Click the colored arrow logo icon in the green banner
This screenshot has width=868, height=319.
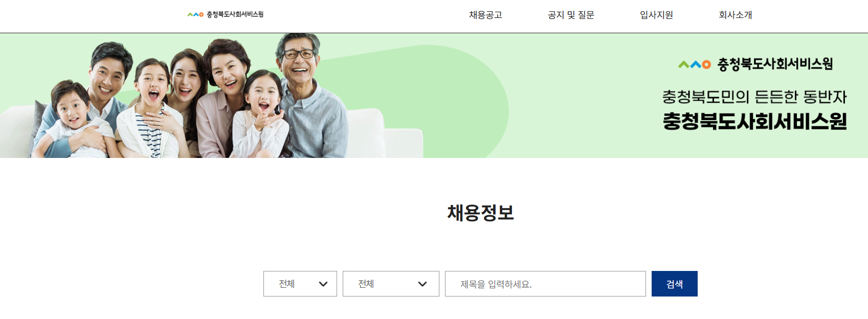(x=695, y=64)
